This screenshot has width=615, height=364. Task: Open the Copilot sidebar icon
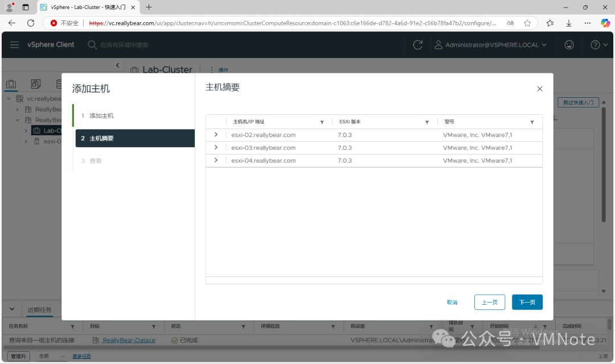(605, 23)
